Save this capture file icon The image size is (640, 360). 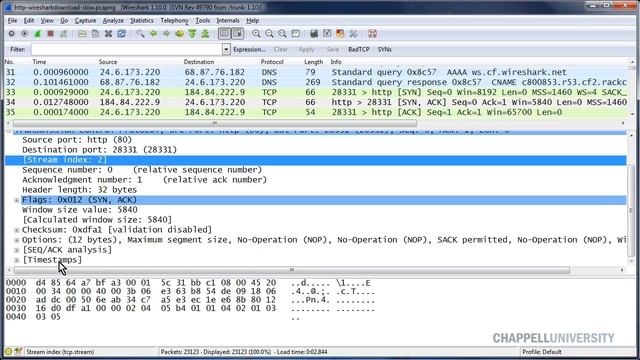tap(95, 34)
